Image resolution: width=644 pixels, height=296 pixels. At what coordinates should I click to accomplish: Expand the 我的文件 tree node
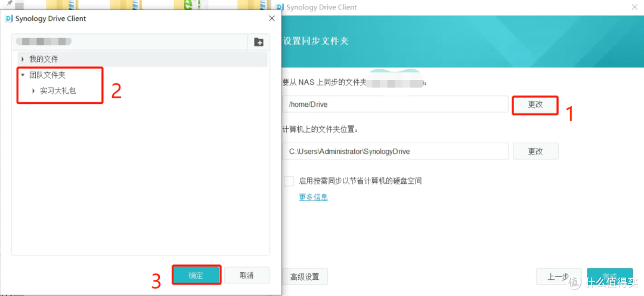click(23, 60)
